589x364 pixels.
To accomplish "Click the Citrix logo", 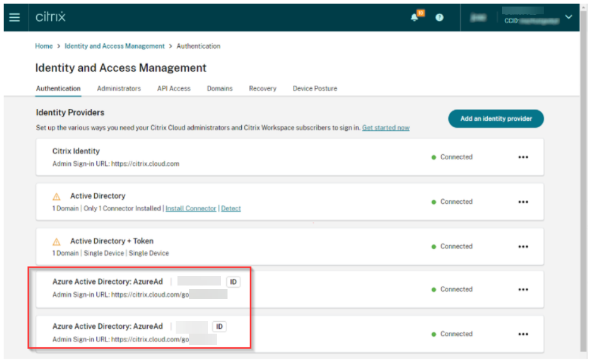I will pos(51,17).
